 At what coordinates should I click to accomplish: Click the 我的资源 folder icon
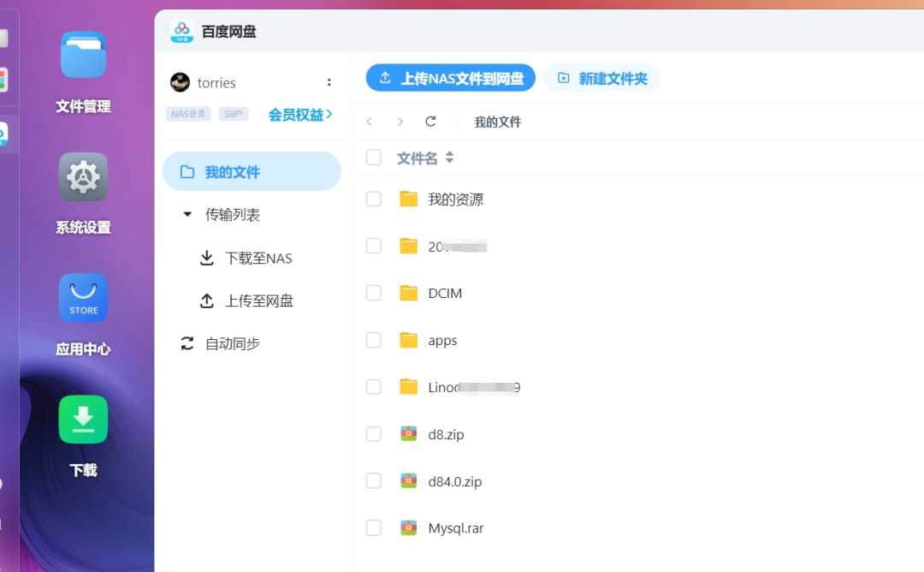click(408, 200)
